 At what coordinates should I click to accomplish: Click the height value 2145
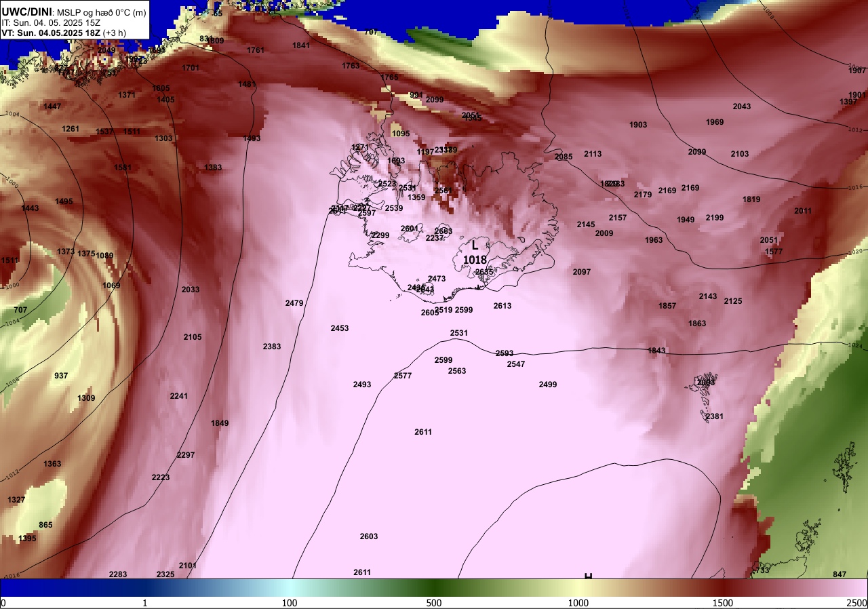pyautogui.click(x=586, y=224)
